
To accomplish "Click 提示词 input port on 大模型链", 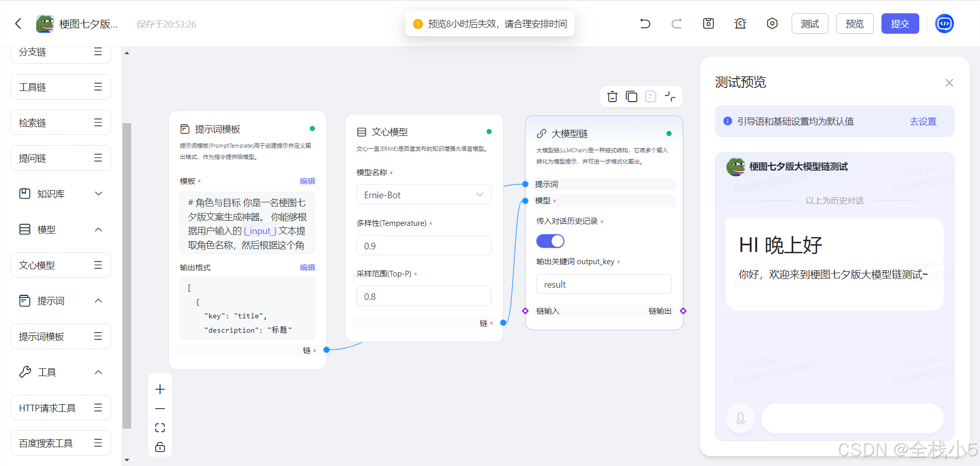I will pyautogui.click(x=525, y=184).
